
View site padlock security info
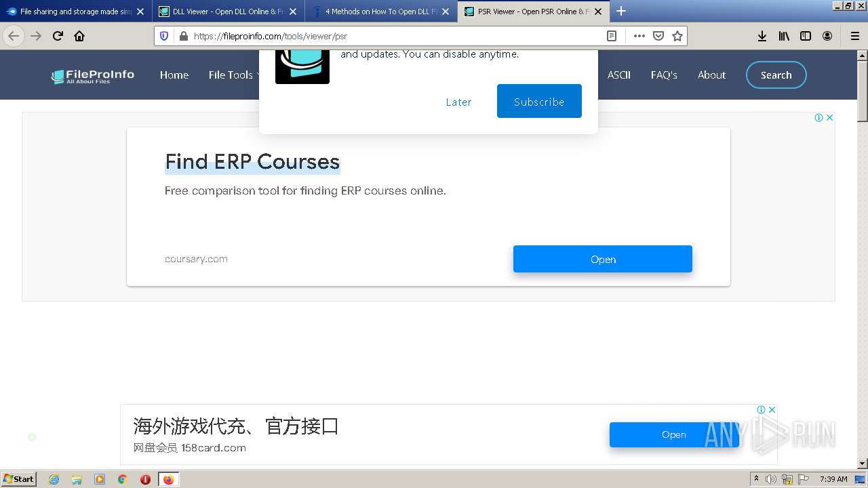tap(182, 36)
